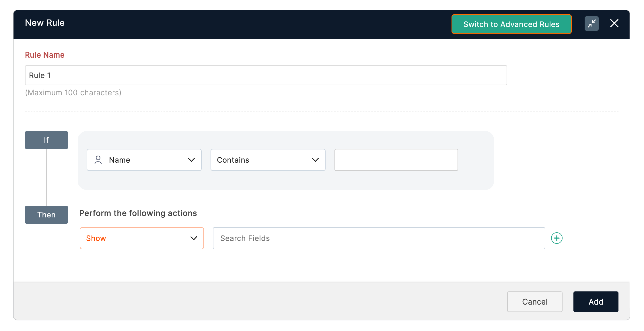
Task: Click the red Rule Name label
Action: point(45,55)
